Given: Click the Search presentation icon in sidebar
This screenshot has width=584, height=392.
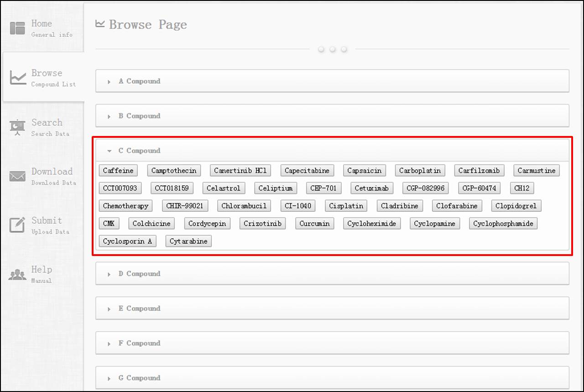Looking at the screenshot, I should (x=17, y=127).
